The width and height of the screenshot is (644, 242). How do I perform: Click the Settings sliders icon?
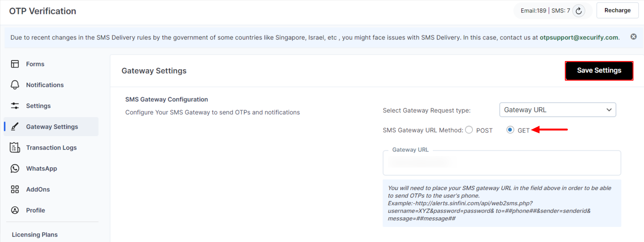pyautogui.click(x=15, y=106)
